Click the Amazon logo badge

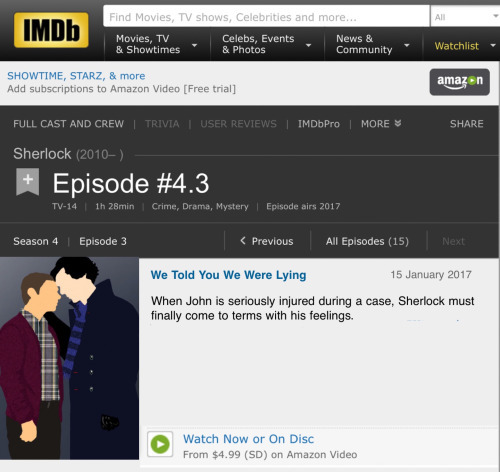pos(459,82)
